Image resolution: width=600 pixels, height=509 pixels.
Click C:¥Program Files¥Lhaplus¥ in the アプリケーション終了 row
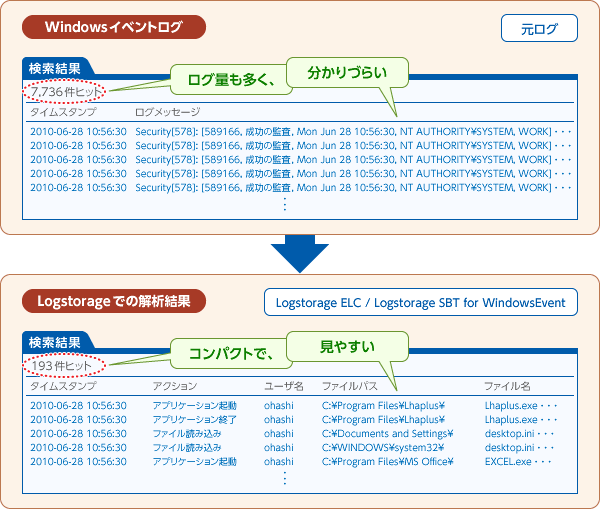coord(383,419)
